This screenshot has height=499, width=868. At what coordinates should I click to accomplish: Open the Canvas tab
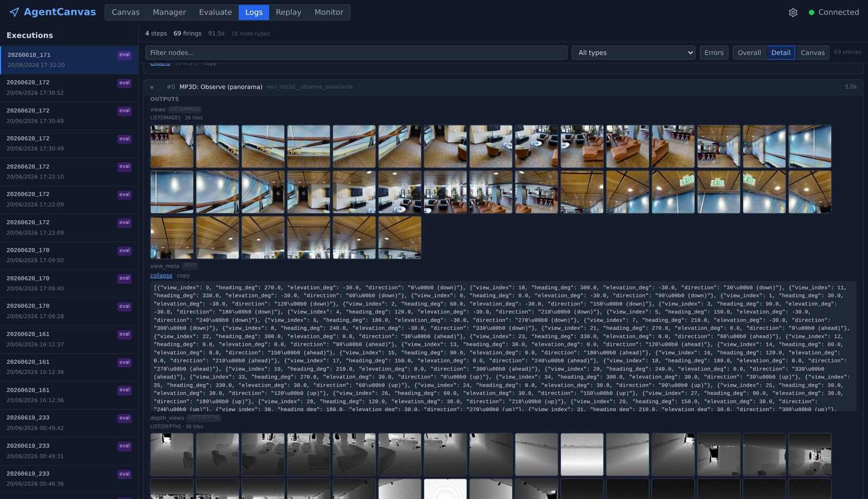[x=125, y=12]
